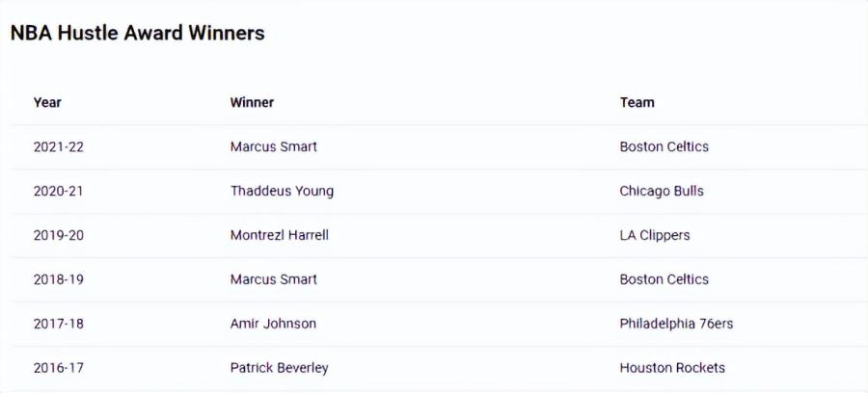Select the 2020-21 year cell
This screenshot has height=393, width=868.
(x=58, y=192)
